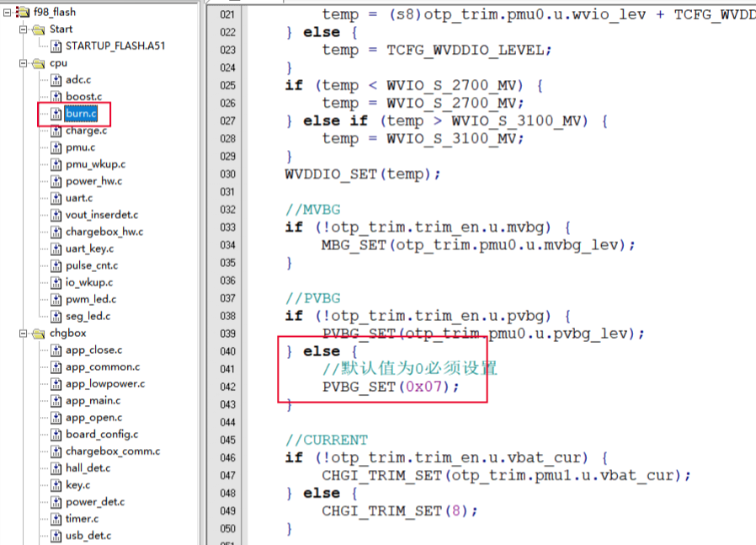Click the f98_flash project icon
Viewport: 756px width, 545px height.
22,12
